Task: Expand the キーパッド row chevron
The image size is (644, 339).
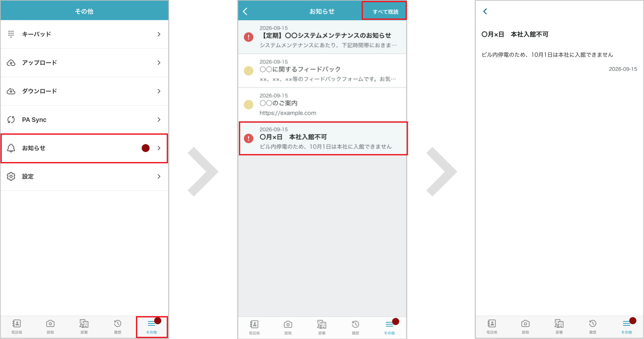Action: click(x=159, y=34)
